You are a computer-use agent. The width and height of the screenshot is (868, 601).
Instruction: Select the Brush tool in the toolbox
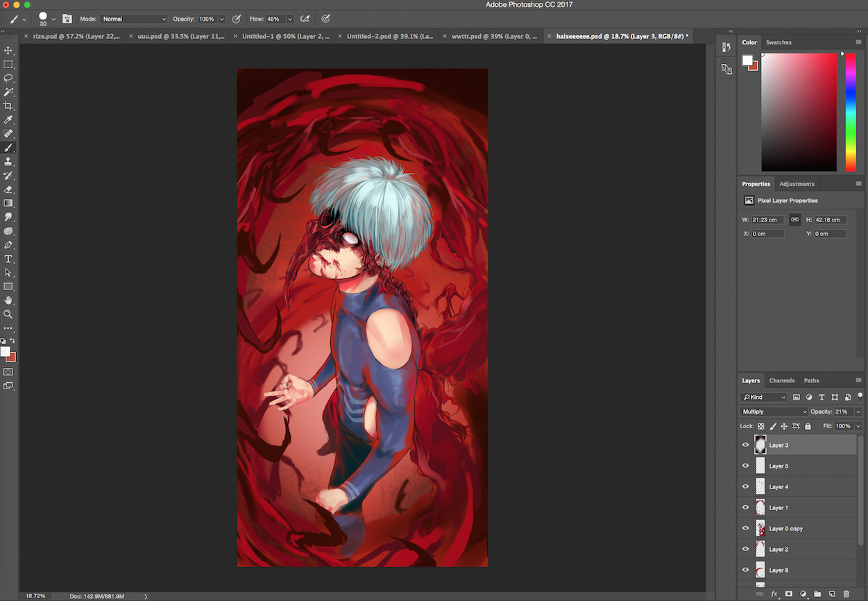[8, 148]
